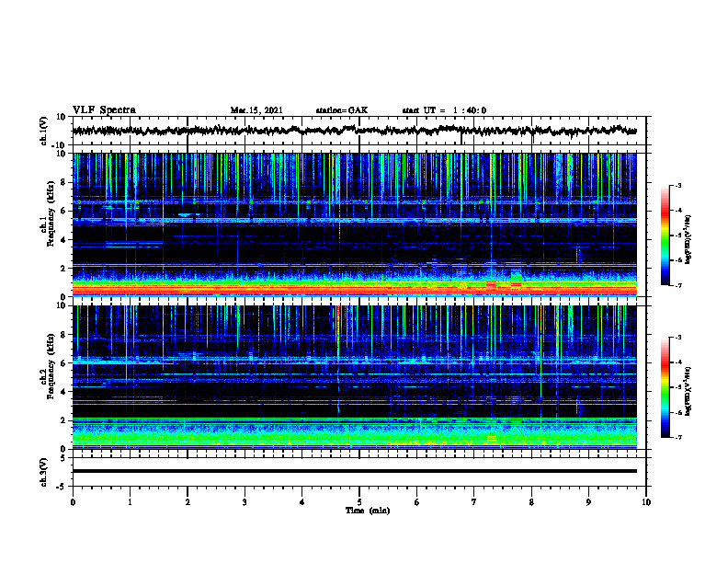
Task: Click the ch.3 flat black trace line
Action: (x=354, y=471)
